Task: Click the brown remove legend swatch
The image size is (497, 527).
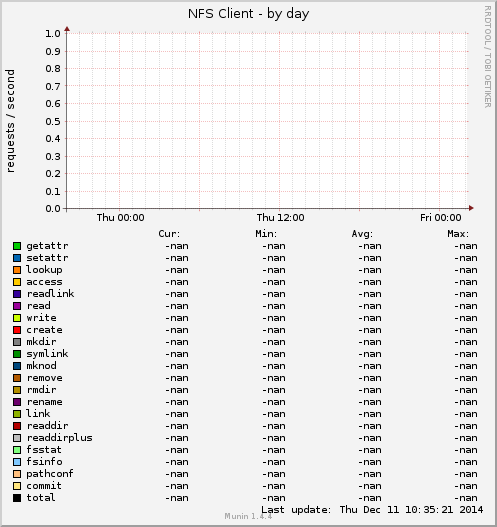Action: (17, 378)
